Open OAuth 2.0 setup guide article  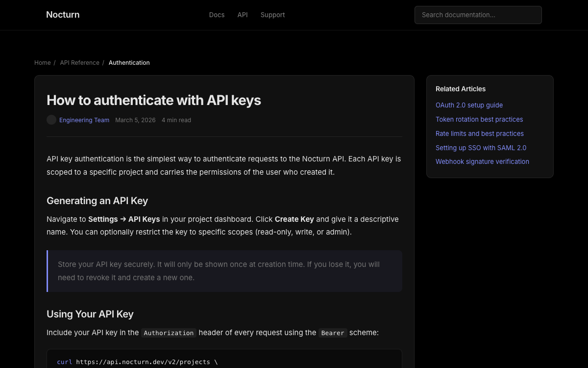point(469,105)
